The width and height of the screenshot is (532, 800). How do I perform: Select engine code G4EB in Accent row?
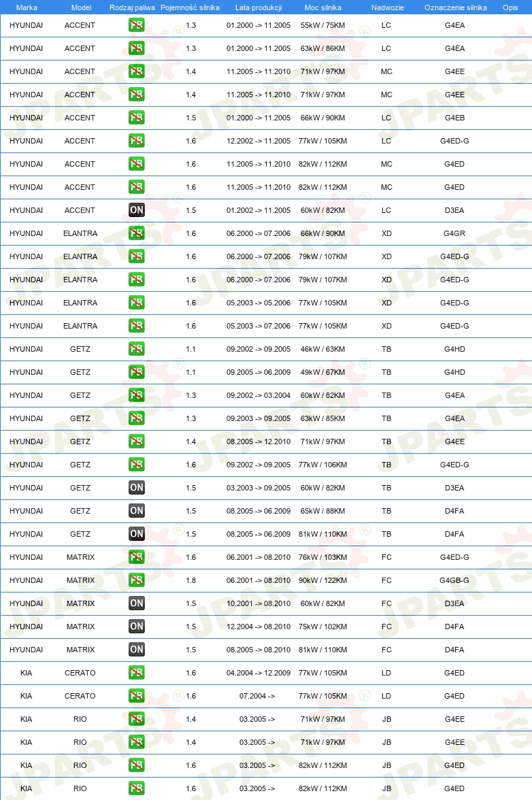(x=454, y=118)
